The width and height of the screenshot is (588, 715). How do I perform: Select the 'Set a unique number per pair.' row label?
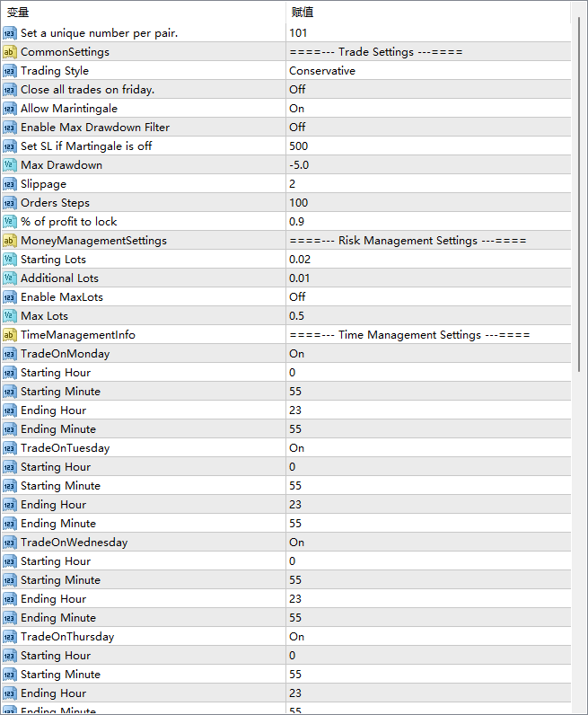(x=100, y=33)
